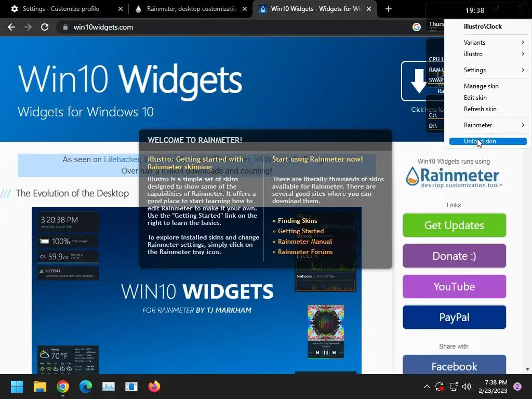Image resolution: width=532 pixels, height=399 pixels.
Task: Click the Facebook share button
Action: tap(454, 365)
